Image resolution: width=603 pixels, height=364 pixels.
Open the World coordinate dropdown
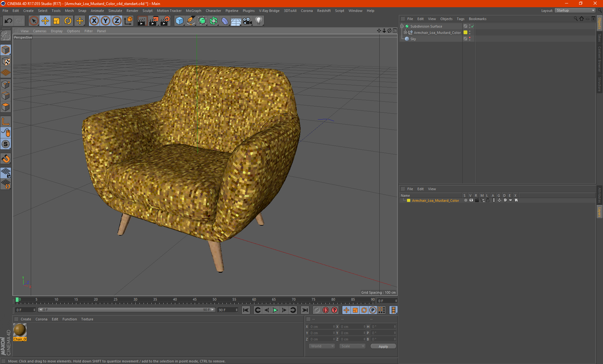pos(322,346)
